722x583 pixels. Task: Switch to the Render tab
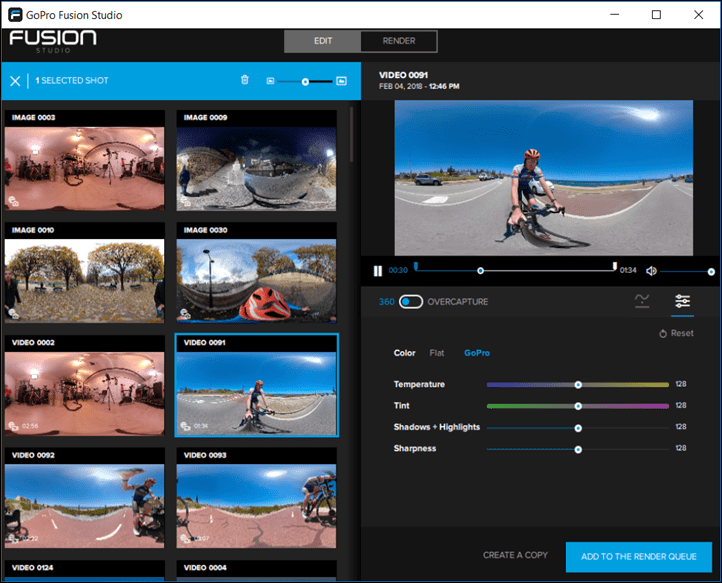point(399,41)
